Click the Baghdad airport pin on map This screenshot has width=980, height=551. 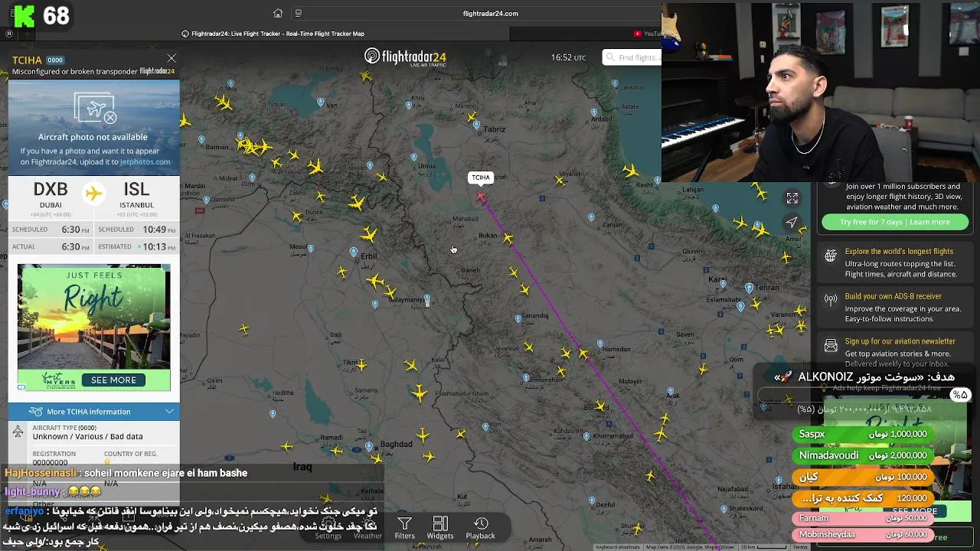coord(369,446)
